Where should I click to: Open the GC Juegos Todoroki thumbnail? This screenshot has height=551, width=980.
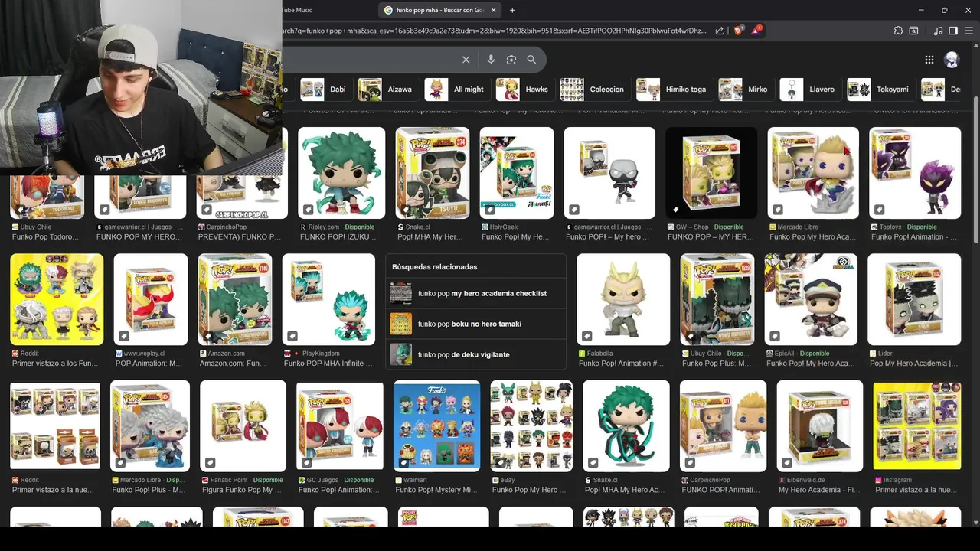[340, 425]
